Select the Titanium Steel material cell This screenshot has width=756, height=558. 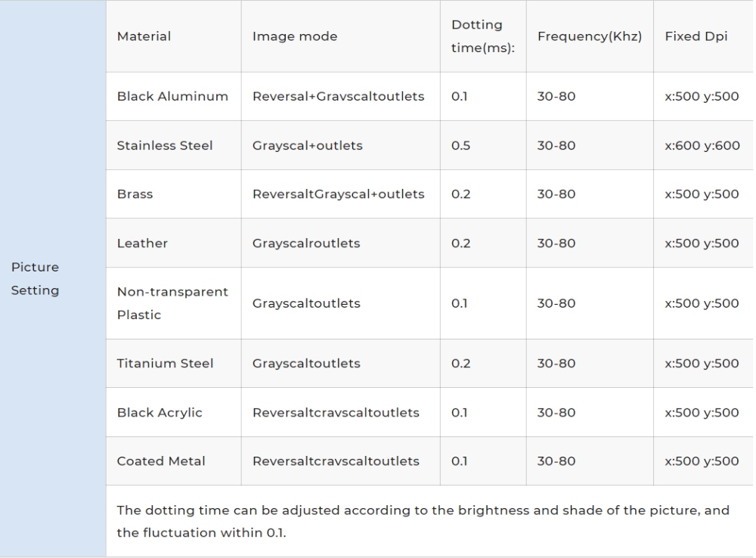click(165, 364)
